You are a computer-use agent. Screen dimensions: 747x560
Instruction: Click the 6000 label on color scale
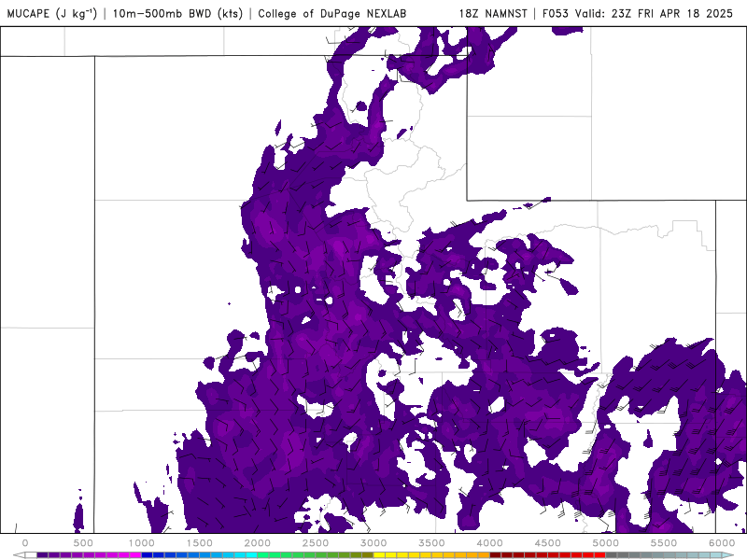(722, 543)
